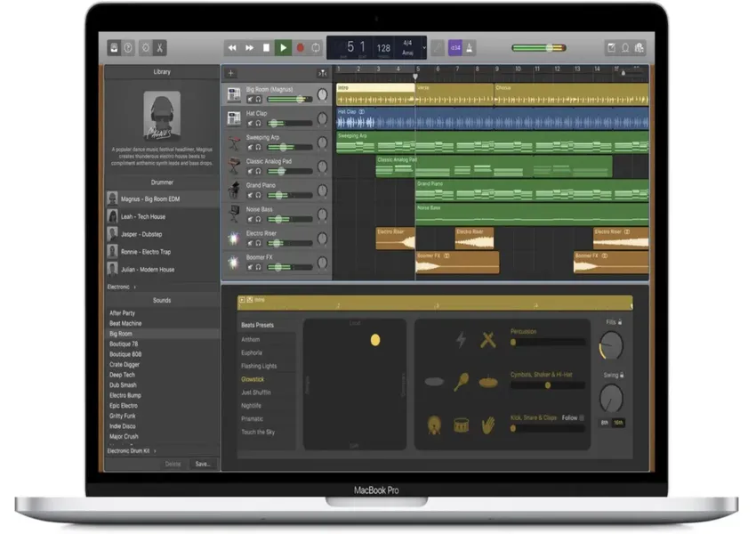Expand the Electronic genre chevron

(x=134, y=287)
